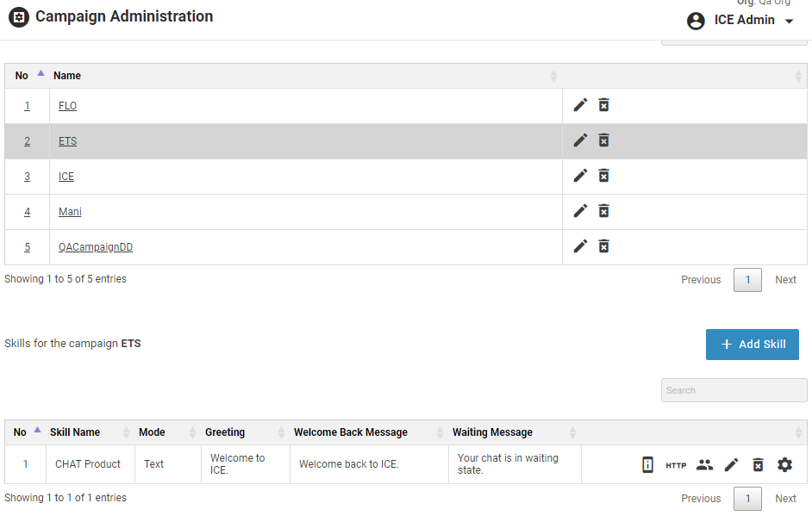This screenshot has height=522, width=812.
Task: Delete the CHAT Product skill
Action: (758, 465)
